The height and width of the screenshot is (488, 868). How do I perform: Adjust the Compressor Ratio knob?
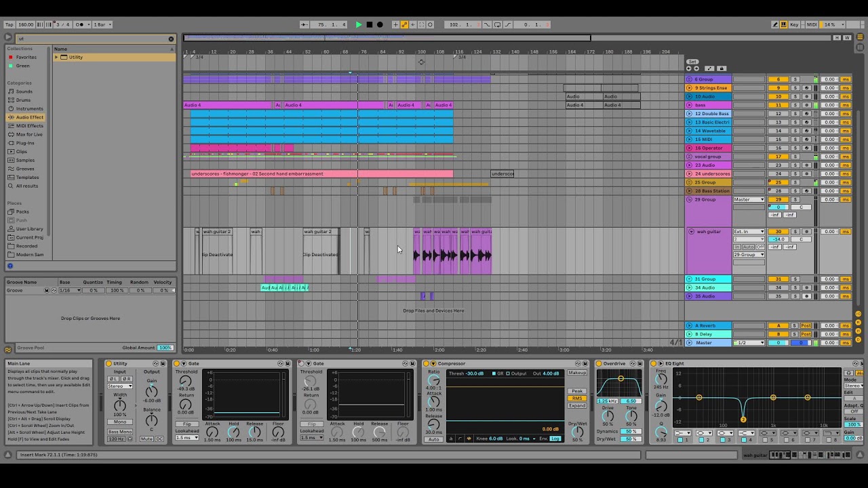(433, 380)
